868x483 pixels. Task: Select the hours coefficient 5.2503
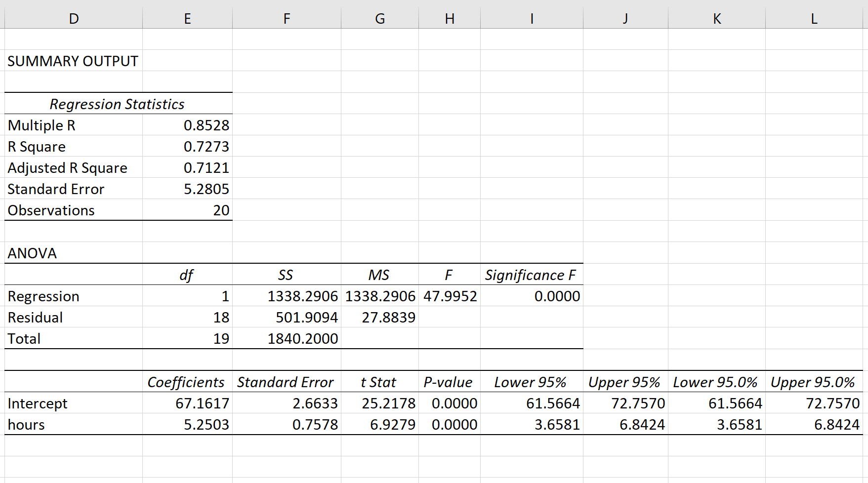[x=206, y=425]
